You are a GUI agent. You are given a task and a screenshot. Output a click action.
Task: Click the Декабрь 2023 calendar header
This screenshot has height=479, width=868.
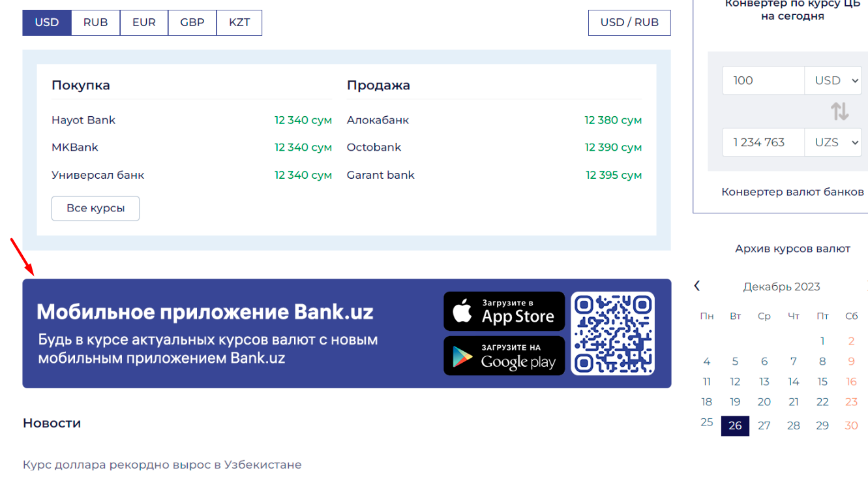(x=781, y=286)
